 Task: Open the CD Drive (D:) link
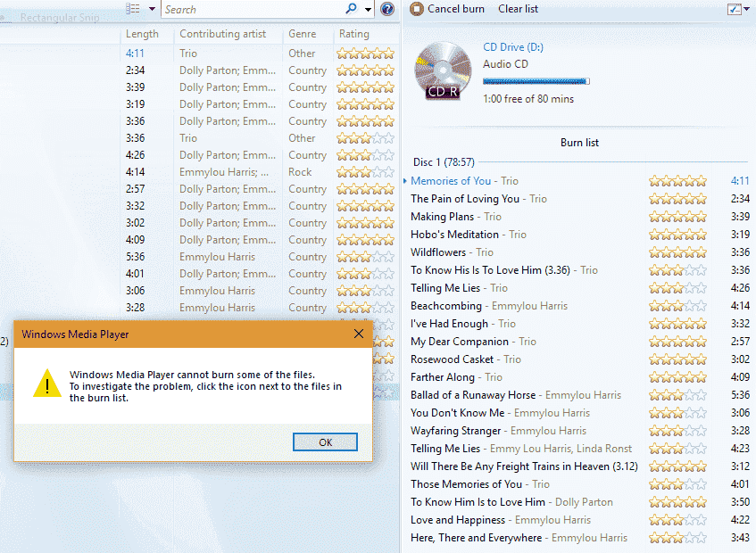pos(513,47)
